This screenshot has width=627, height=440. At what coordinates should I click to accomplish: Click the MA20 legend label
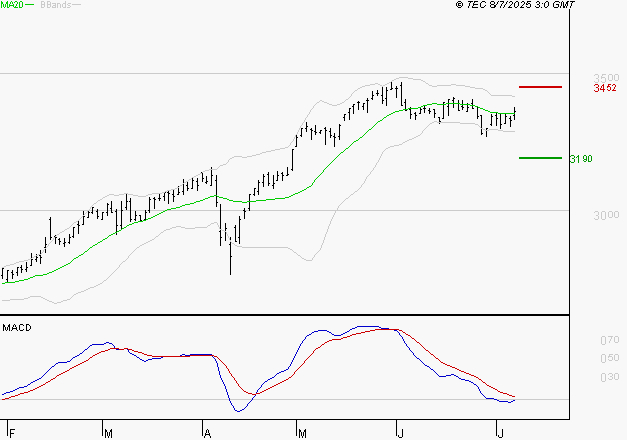(x=12, y=5)
